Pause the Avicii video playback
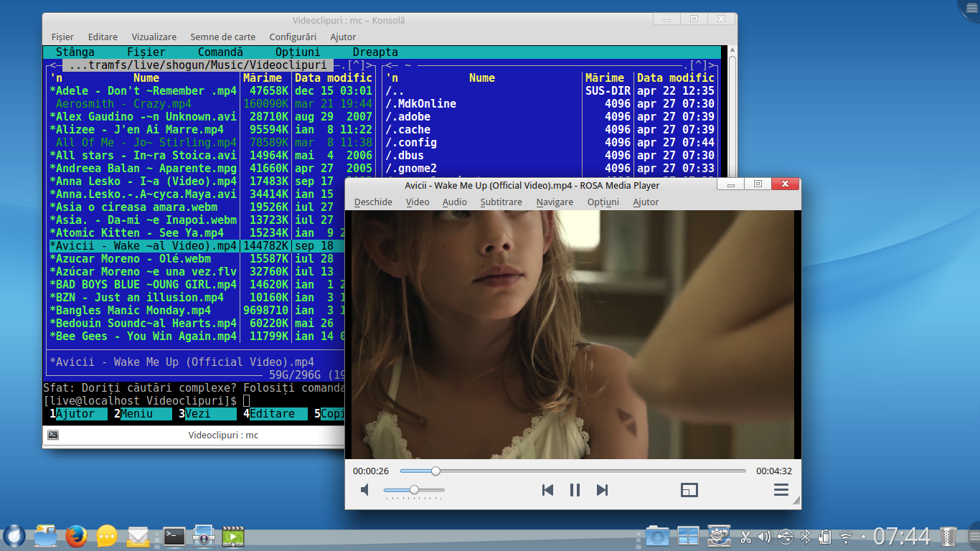980x551 pixels. pos(575,490)
